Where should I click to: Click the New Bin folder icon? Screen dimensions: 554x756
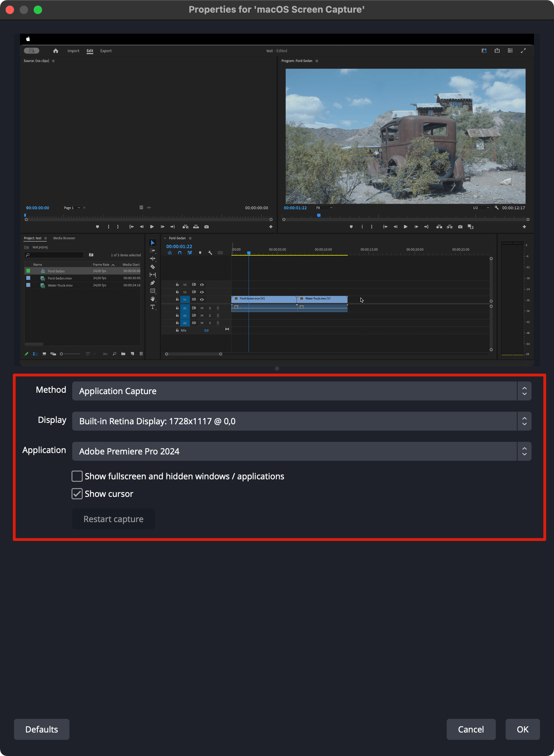pos(123,354)
